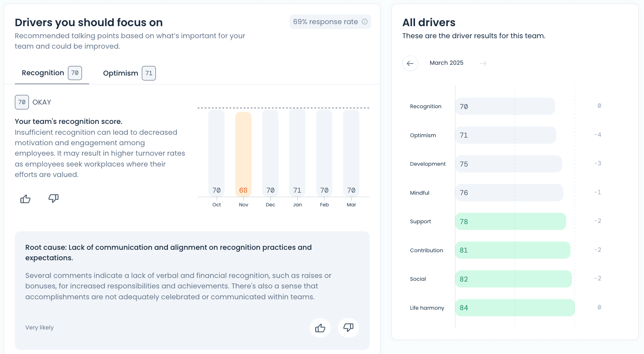Click the Mindful label in All drivers
644x354 pixels.
pos(420,193)
